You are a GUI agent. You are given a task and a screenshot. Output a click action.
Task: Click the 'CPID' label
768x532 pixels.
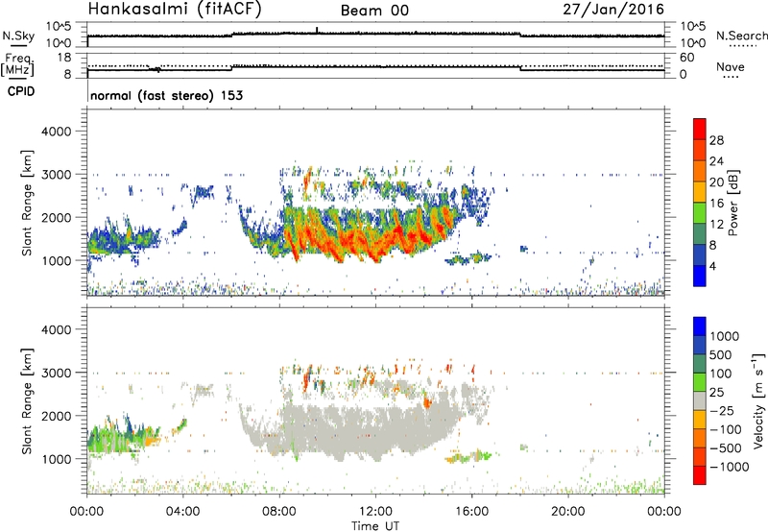pyautogui.click(x=21, y=91)
